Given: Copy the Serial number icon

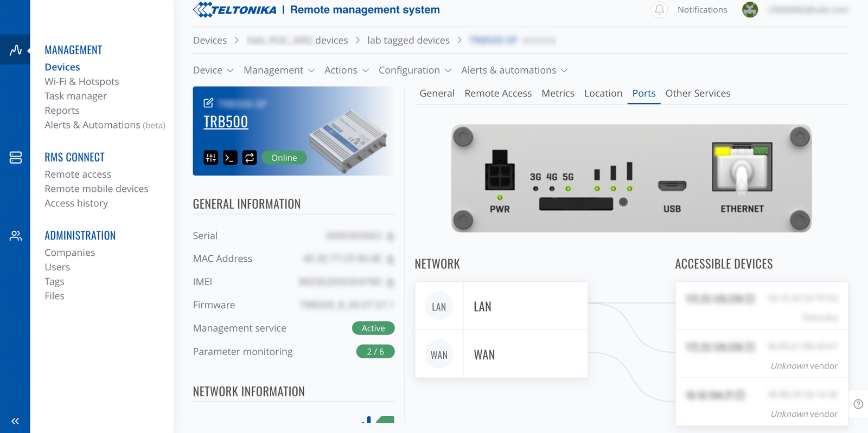Looking at the screenshot, I should (x=390, y=236).
